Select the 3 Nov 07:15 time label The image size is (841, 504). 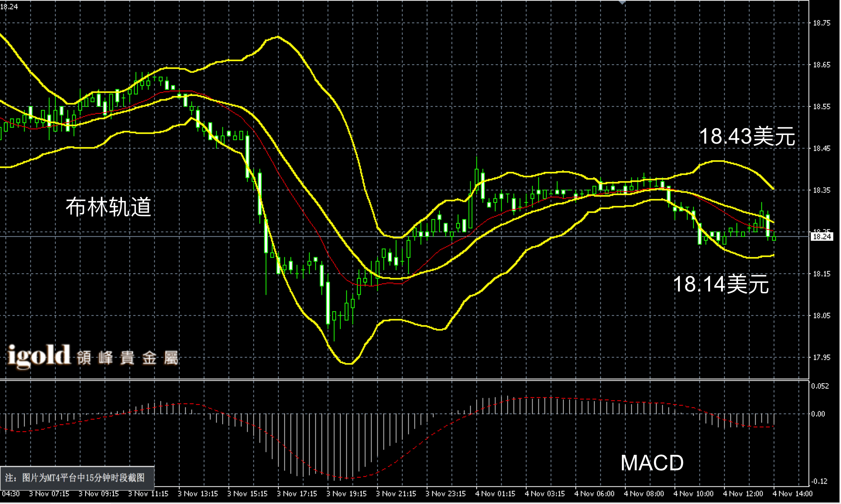pos(49,494)
